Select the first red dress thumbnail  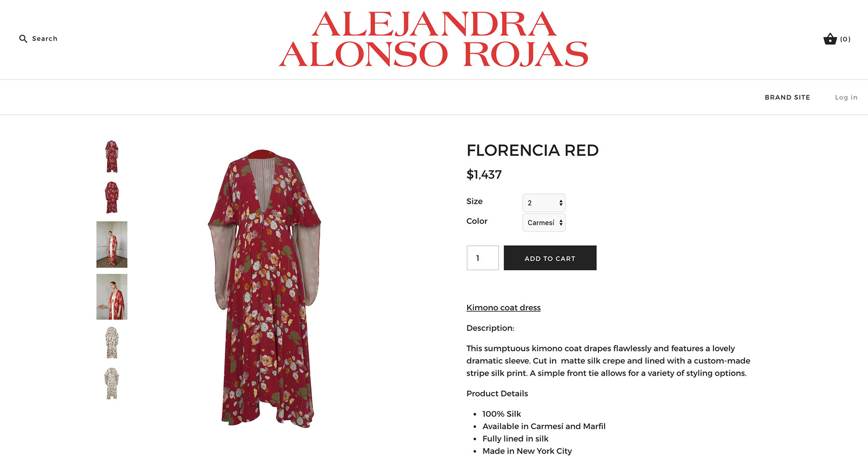(x=112, y=157)
